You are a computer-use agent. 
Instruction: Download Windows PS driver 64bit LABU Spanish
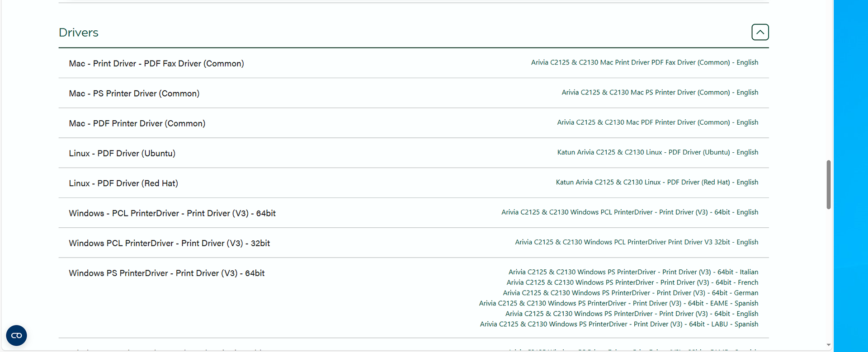tap(619, 324)
